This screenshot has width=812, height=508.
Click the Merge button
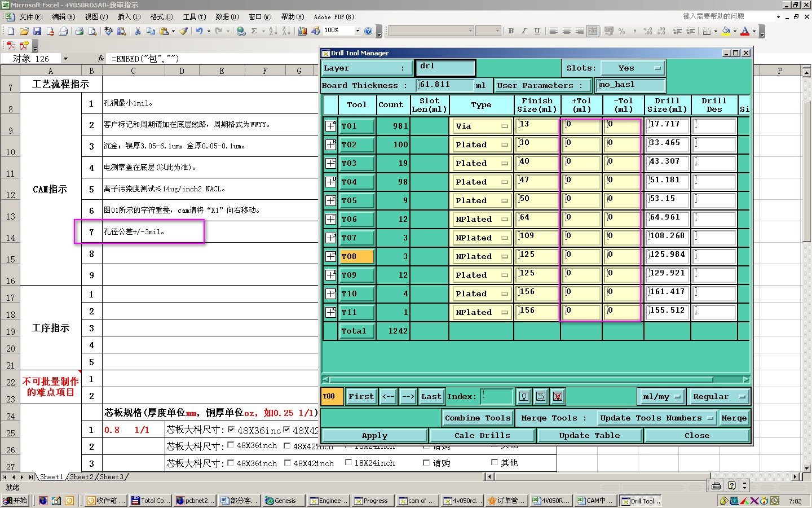coord(734,418)
